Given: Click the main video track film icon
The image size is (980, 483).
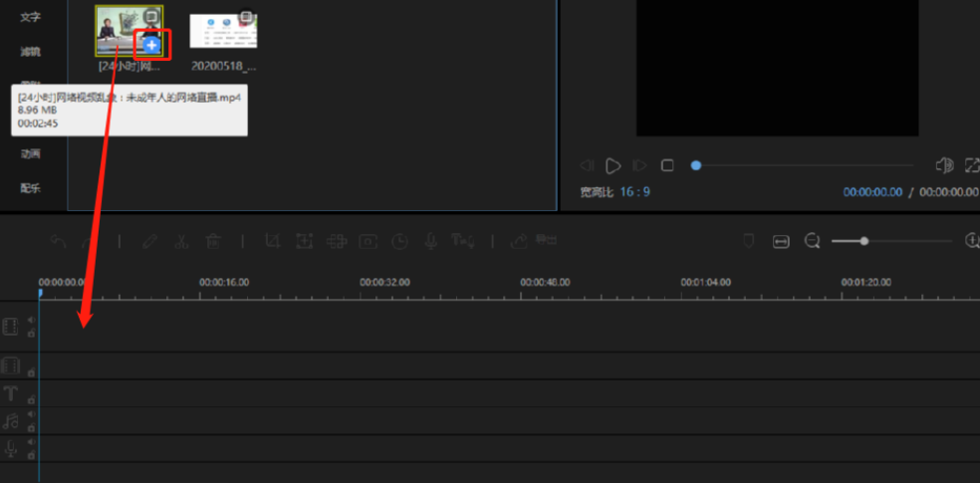Looking at the screenshot, I should 11,327.
